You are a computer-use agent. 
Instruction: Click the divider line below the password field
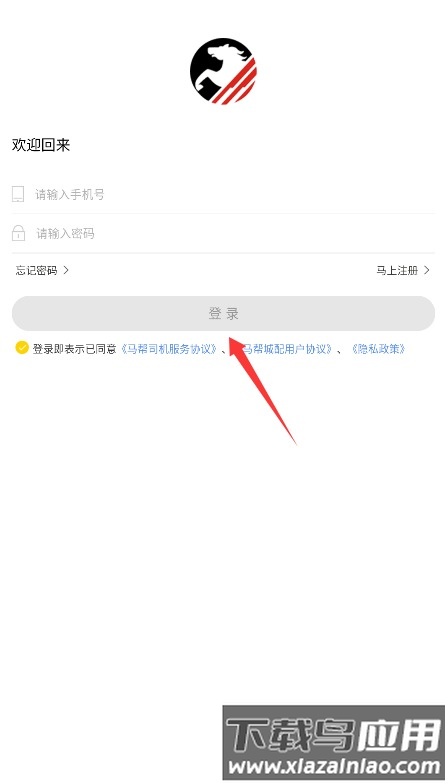224,253
